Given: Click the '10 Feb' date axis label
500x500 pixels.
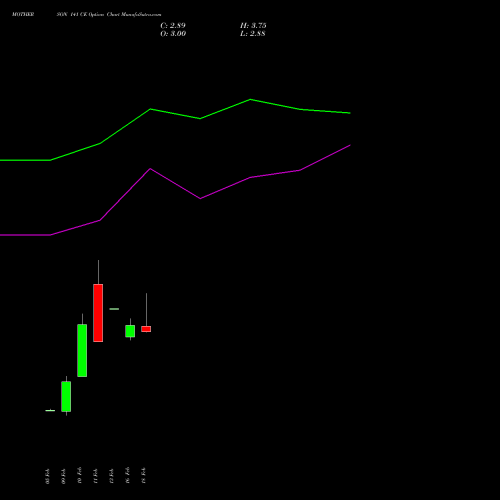Looking at the screenshot, I should click(x=79, y=475).
